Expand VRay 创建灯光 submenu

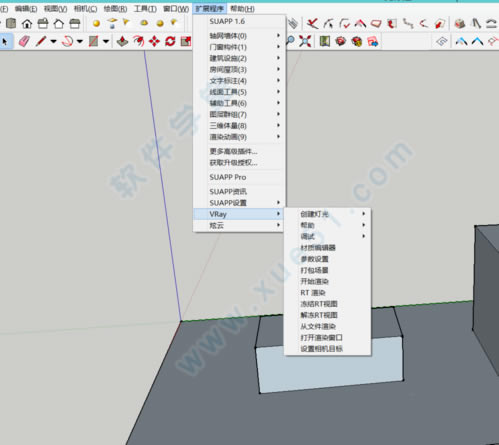click(x=327, y=214)
